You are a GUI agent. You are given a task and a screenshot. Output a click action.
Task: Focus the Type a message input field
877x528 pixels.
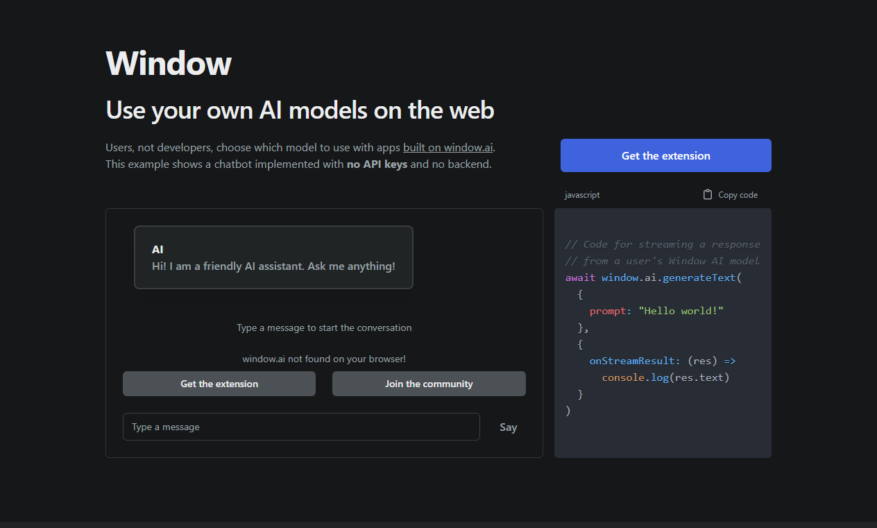click(x=301, y=427)
